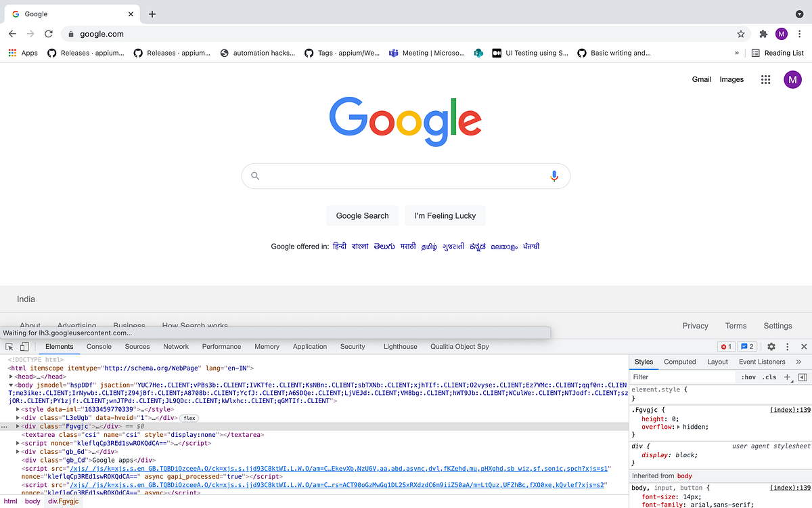Open the Extensions puzzle icon
The width and height of the screenshot is (812, 508).
(x=763, y=34)
